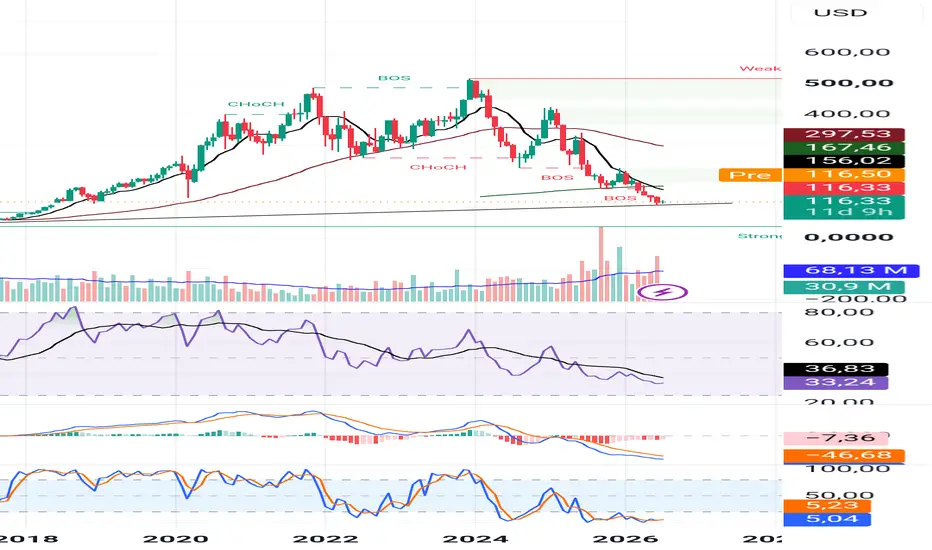Click the black 36,83 RSI average label

tap(836, 369)
